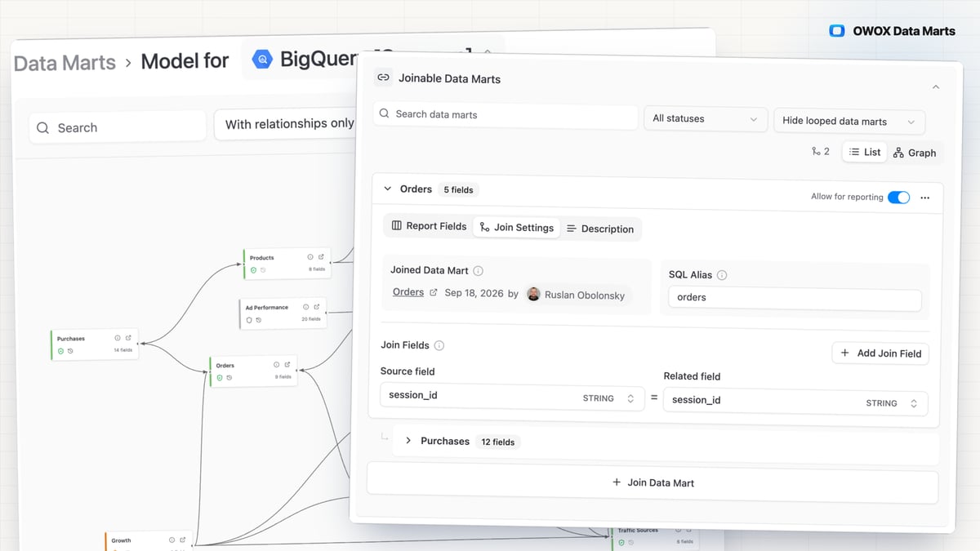Open the external link icon next to Orders
Viewport: 980px width, 551px height.
pyautogui.click(x=434, y=292)
